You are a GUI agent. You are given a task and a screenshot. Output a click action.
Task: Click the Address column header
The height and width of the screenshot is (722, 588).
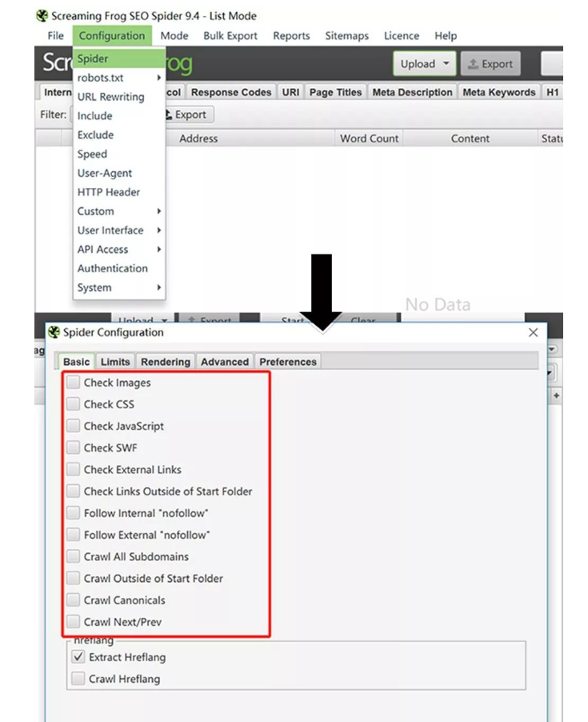pos(198,138)
